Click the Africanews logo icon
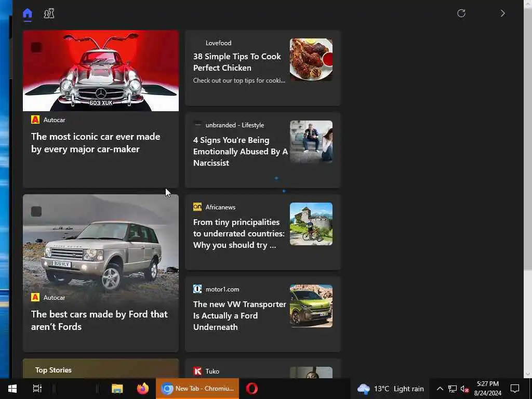Viewport: 532px width, 399px height. click(x=197, y=207)
